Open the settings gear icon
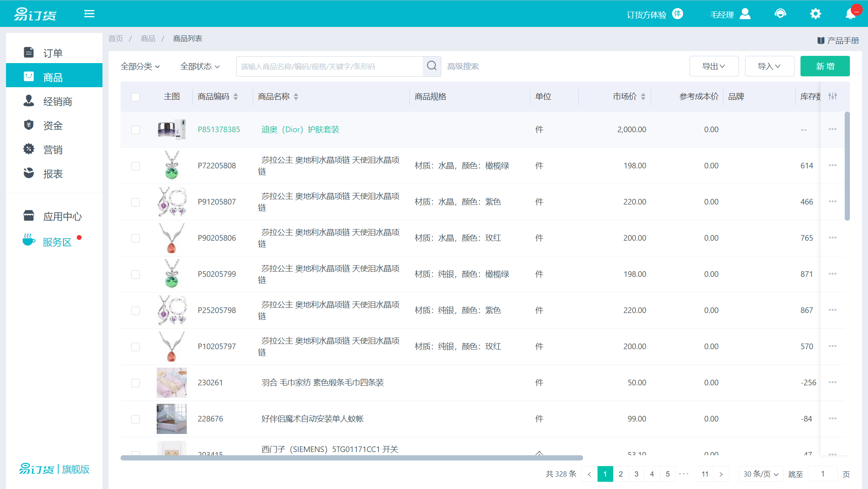Viewport: 868px width, 489px height. tap(815, 14)
